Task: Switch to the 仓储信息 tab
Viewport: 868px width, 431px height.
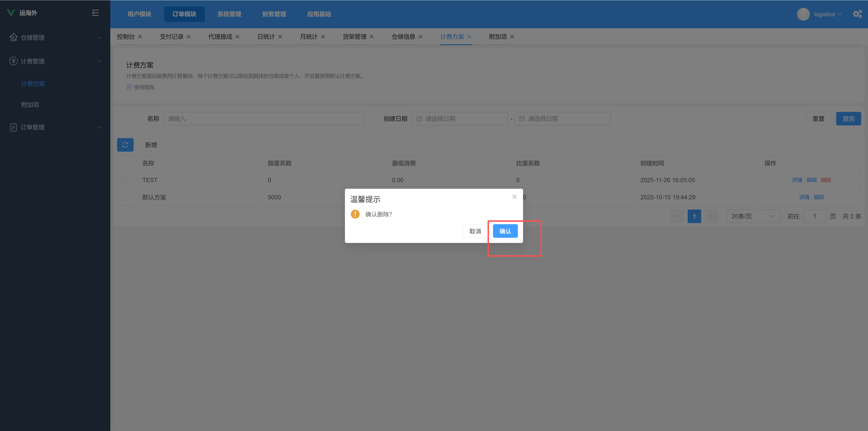Action: 403,37
